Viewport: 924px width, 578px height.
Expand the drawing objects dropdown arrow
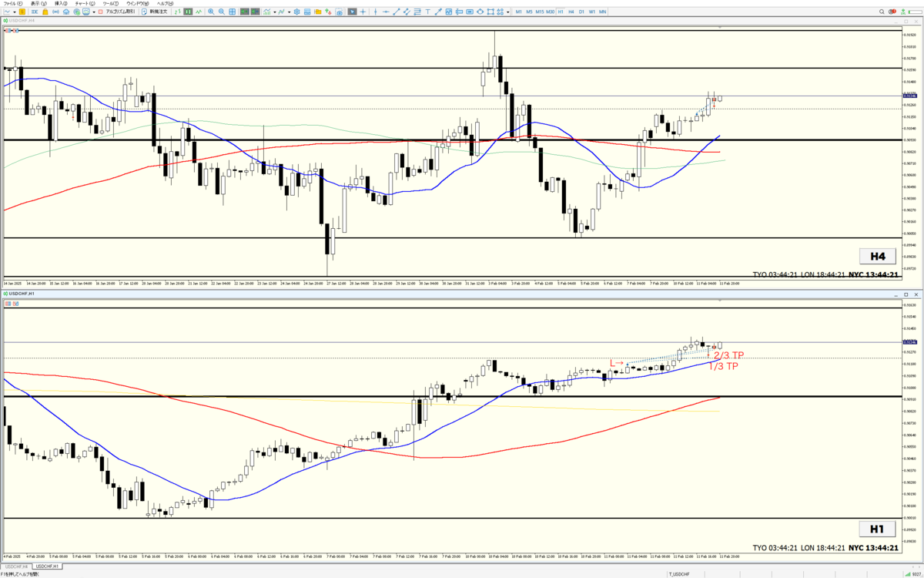[507, 12]
